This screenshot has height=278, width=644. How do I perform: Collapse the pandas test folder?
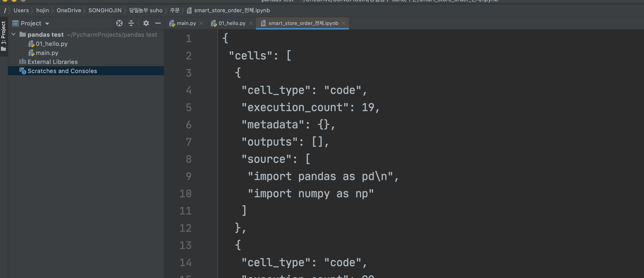(14, 34)
